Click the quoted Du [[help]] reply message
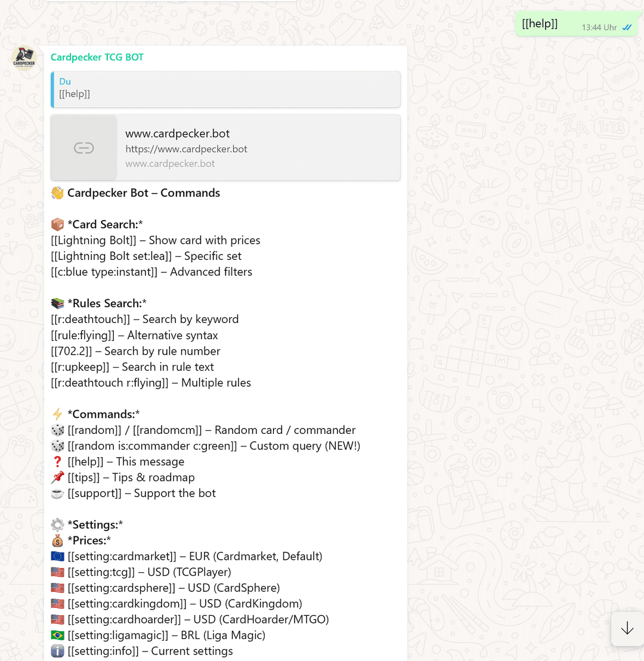This screenshot has width=644, height=661. click(225, 88)
